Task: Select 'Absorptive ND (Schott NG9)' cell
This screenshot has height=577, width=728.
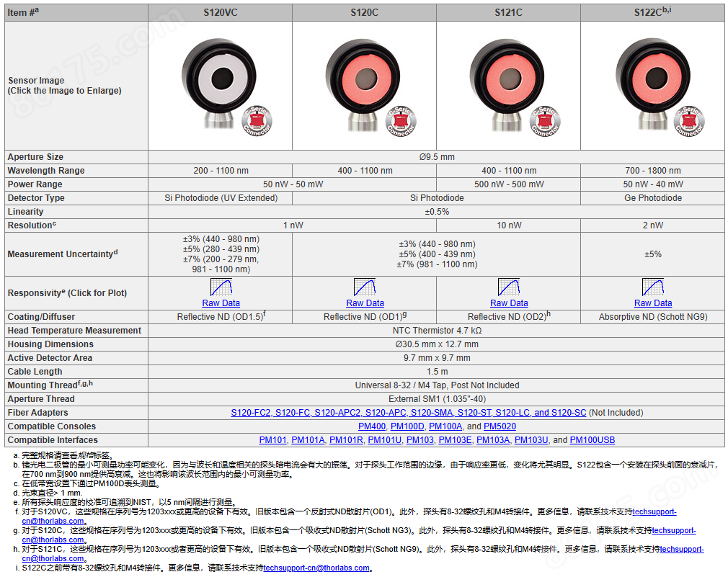Action: pyautogui.click(x=653, y=317)
